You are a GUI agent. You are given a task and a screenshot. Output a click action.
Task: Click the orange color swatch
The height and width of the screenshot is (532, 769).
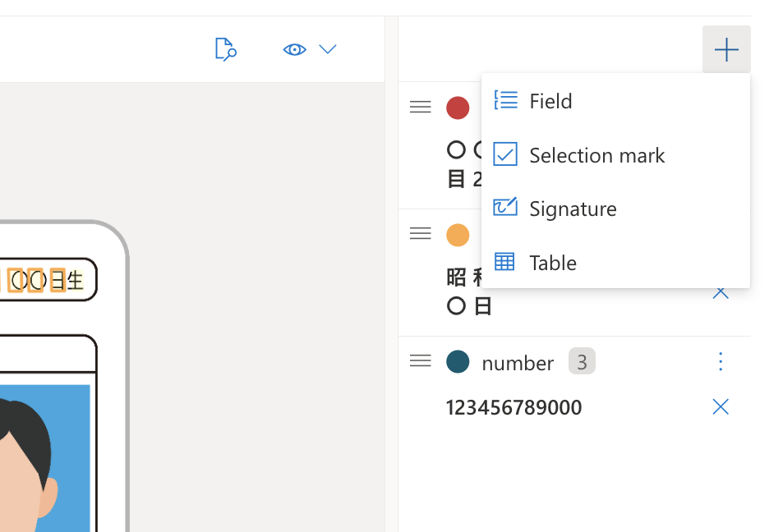pos(458,235)
